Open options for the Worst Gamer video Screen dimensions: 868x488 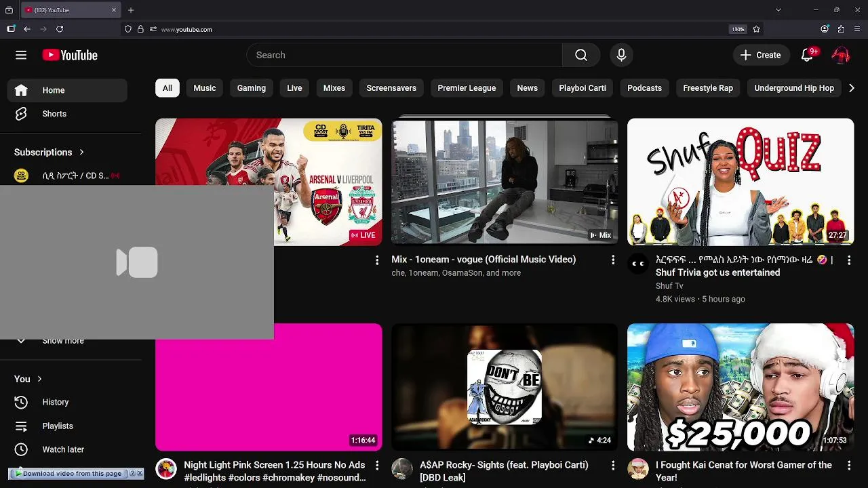pyautogui.click(x=849, y=465)
